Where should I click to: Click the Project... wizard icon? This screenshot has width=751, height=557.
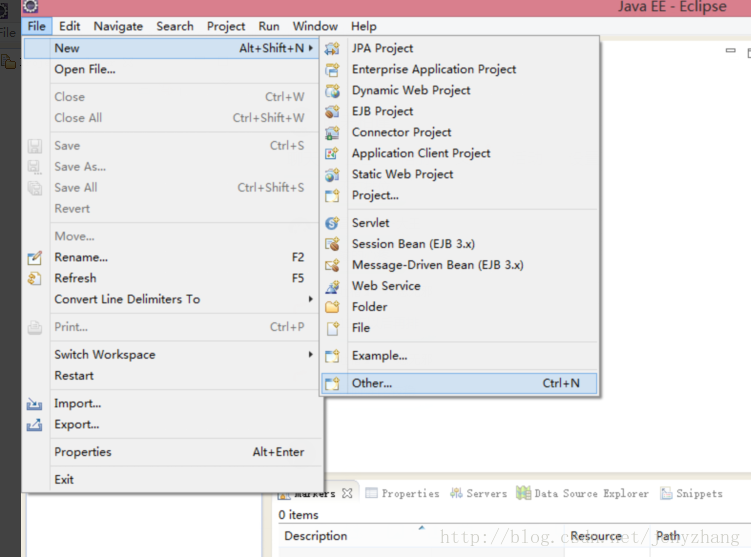pos(332,195)
